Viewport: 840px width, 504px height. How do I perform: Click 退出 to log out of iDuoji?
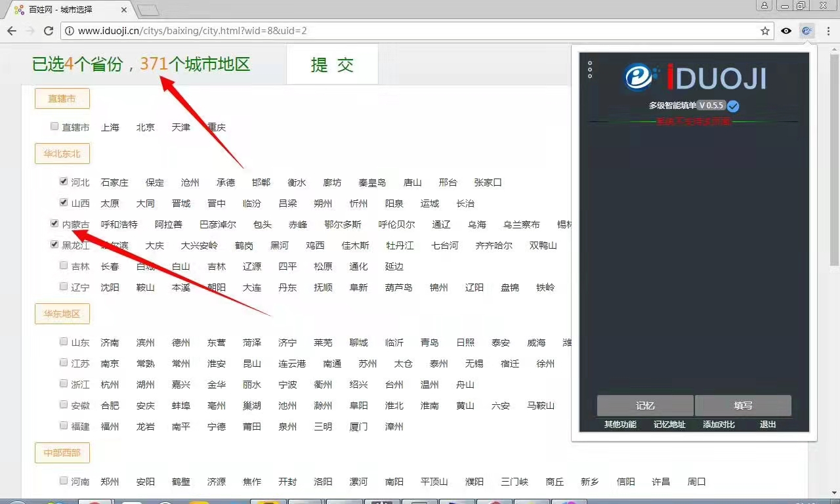point(768,425)
